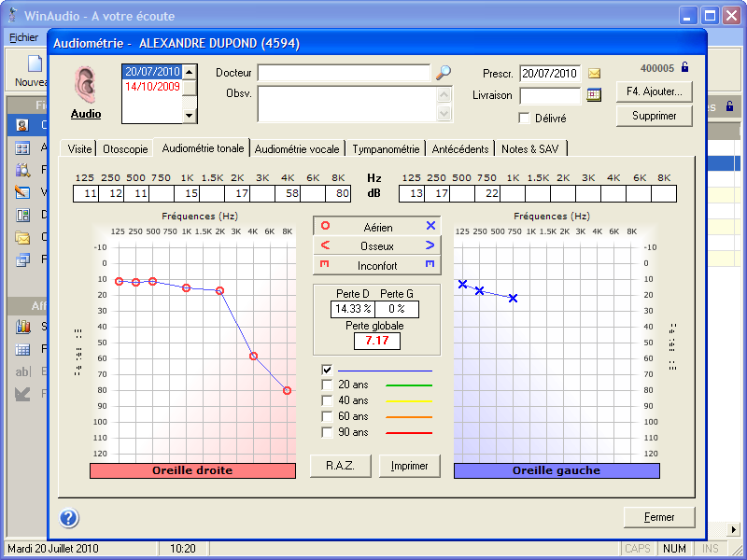The image size is (747, 560).
Task: Click the red circle Aérien symbol
Action: tap(324, 227)
